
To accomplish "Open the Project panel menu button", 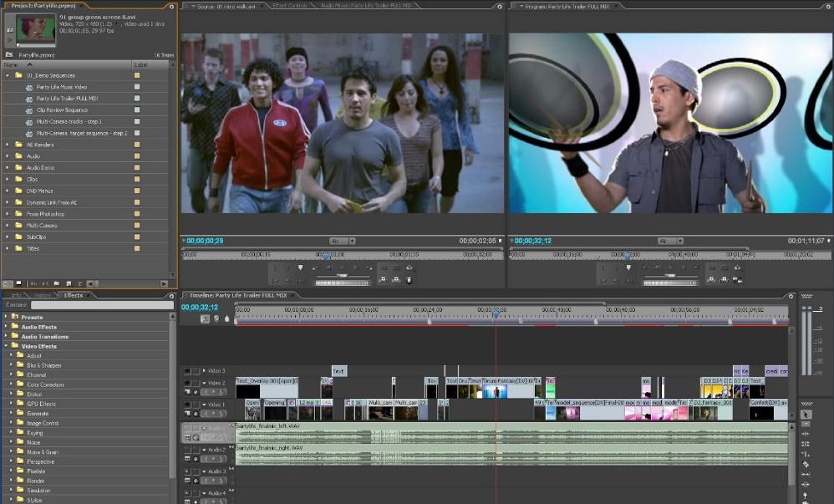I will coord(171,7).
